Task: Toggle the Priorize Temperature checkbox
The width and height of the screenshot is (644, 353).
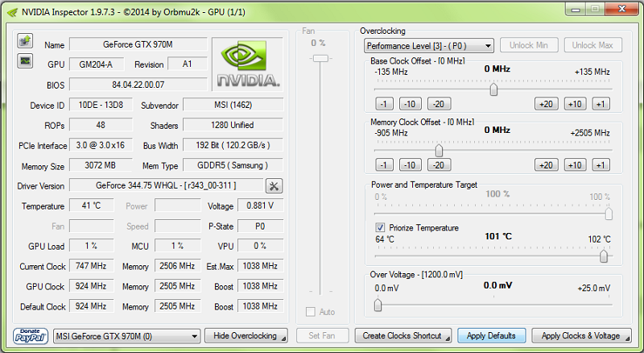Action: (x=380, y=227)
